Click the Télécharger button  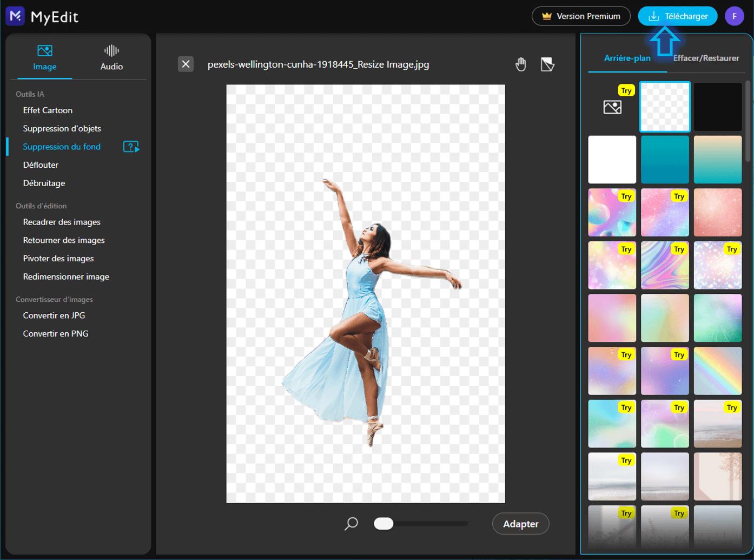coord(677,16)
